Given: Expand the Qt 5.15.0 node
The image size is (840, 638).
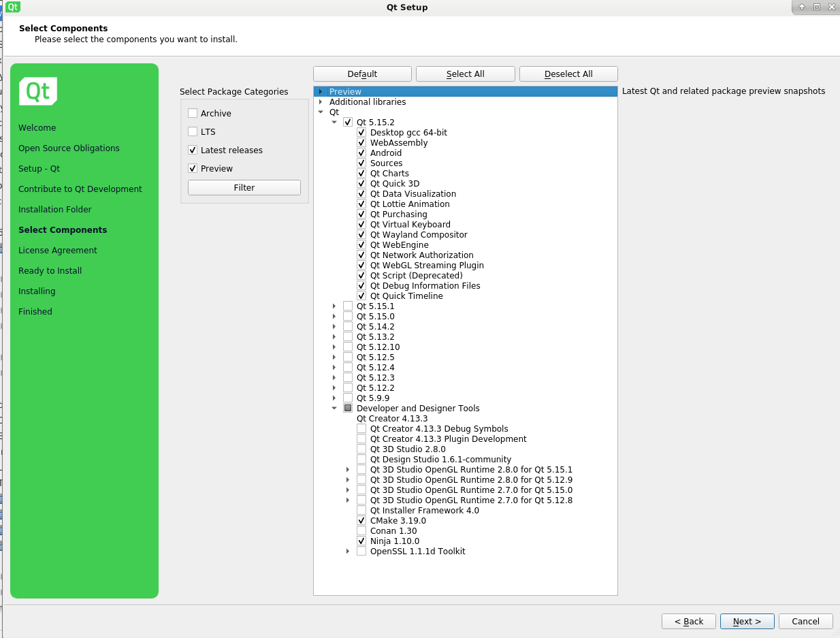Looking at the screenshot, I should (x=334, y=317).
